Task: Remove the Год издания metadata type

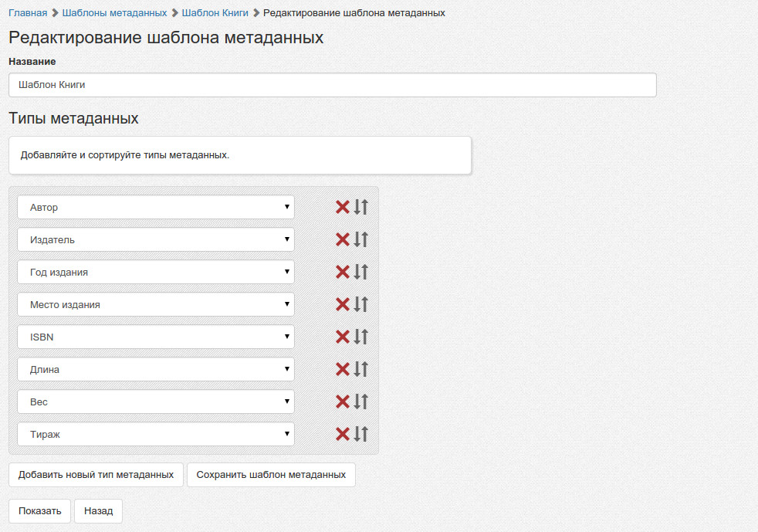Action: pyautogui.click(x=343, y=272)
